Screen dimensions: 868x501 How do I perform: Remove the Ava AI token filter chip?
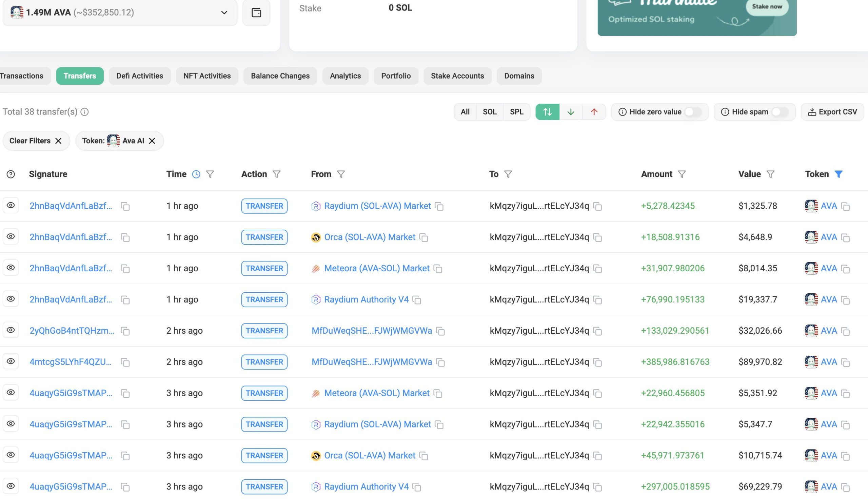[152, 141]
